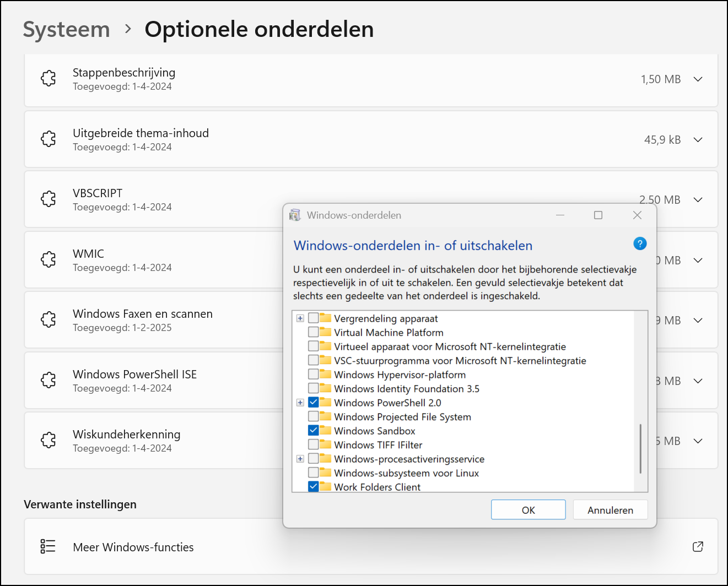The width and height of the screenshot is (728, 586).
Task: Enable Virtual Machine Platform
Action: coord(314,332)
